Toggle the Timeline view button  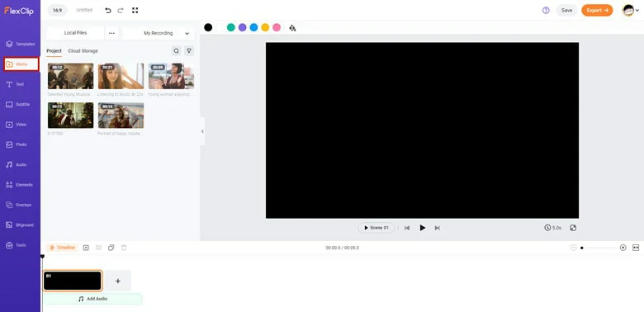[62, 248]
